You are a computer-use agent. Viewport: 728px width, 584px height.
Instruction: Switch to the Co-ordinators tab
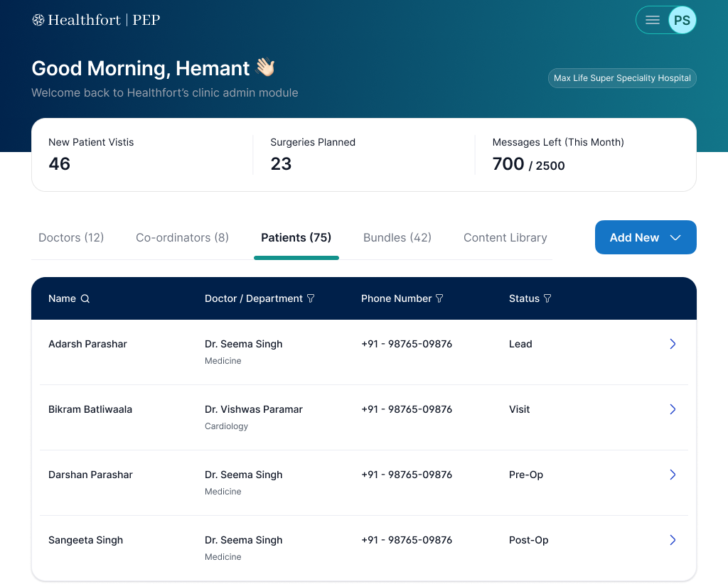(x=182, y=237)
